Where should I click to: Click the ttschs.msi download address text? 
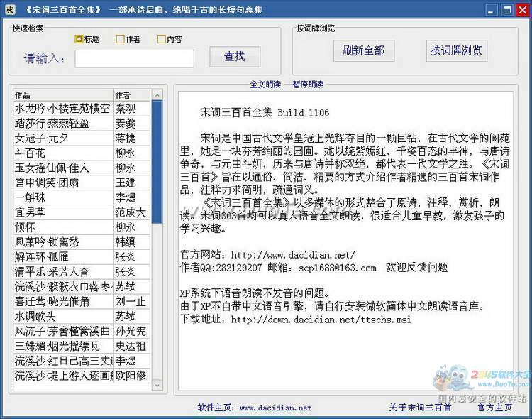[296, 320]
